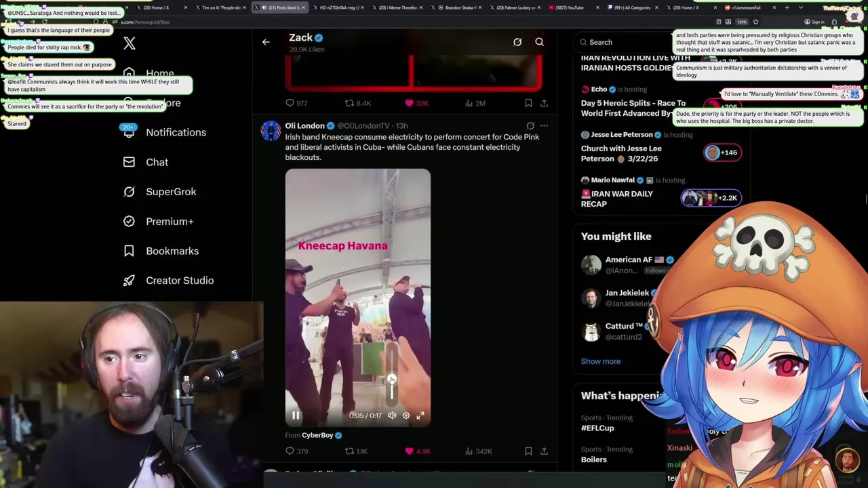Viewport: 868px width, 488px height.
Task: Click Grok explain icon on Oli London post
Action: click(x=530, y=125)
